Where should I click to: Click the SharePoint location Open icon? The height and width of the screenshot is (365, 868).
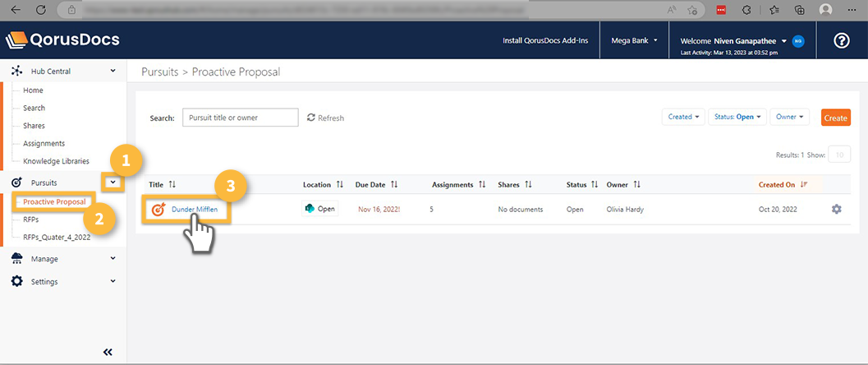(310, 209)
